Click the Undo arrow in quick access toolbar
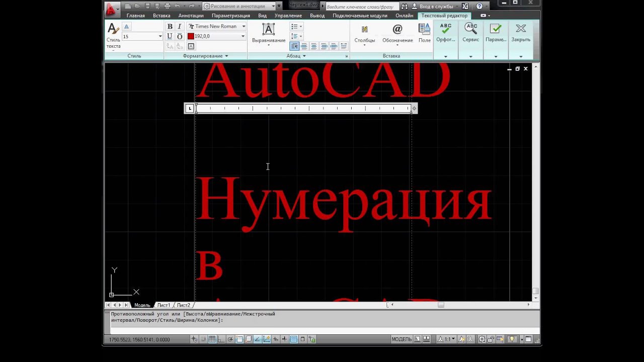The image size is (644, 362). (177, 6)
